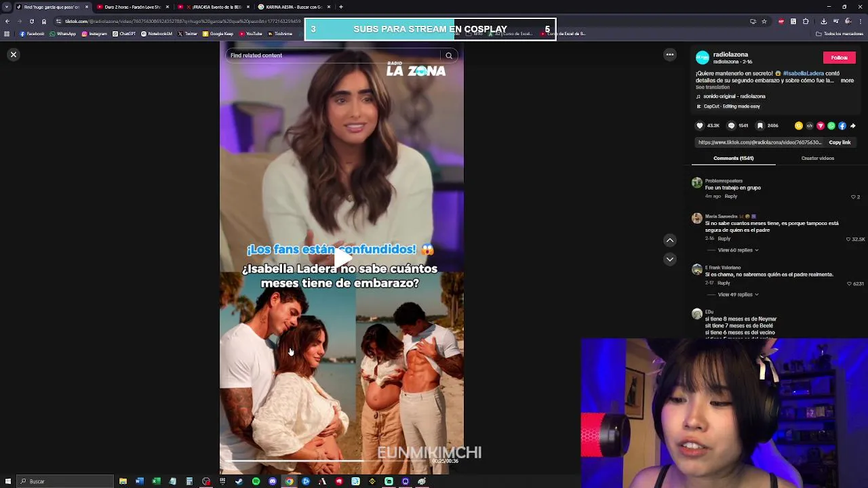Play the paused TikTok video
The image size is (868, 488).
tap(342, 258)
